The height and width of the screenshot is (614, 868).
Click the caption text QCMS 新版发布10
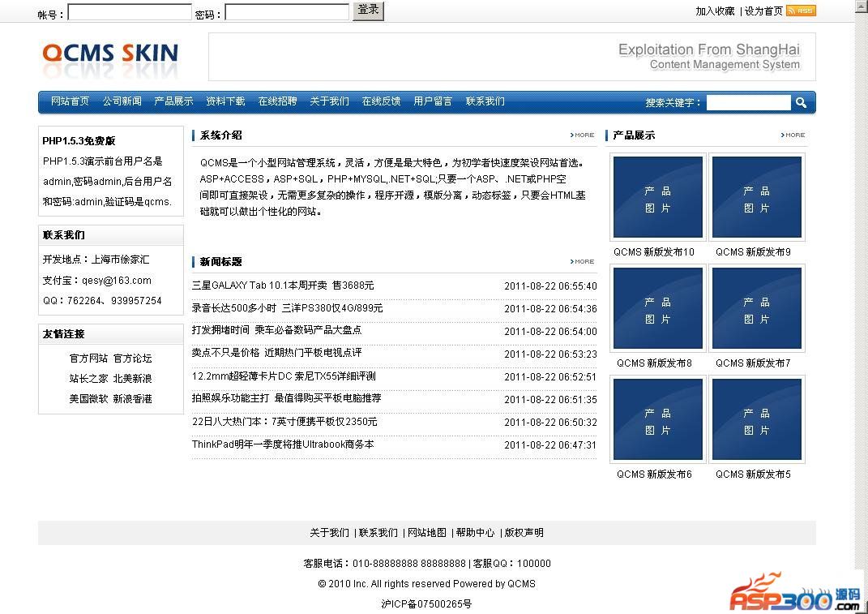click(654, 252)
